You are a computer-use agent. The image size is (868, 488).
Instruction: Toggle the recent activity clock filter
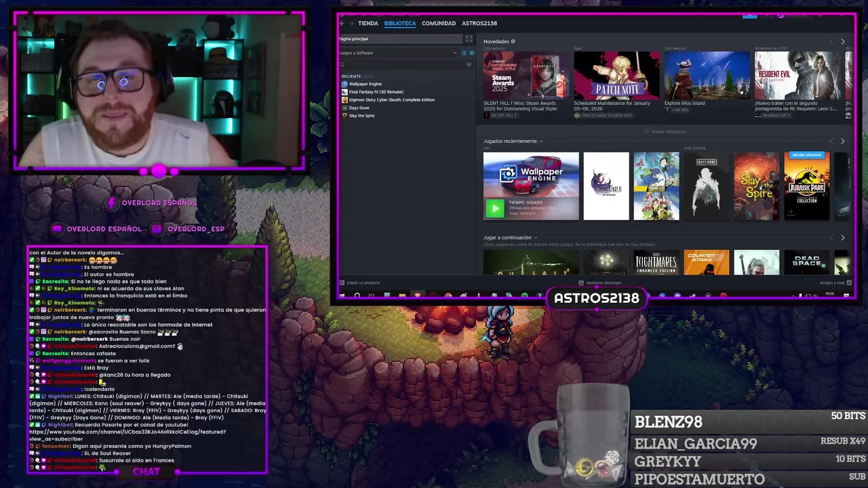click(464, 53)
